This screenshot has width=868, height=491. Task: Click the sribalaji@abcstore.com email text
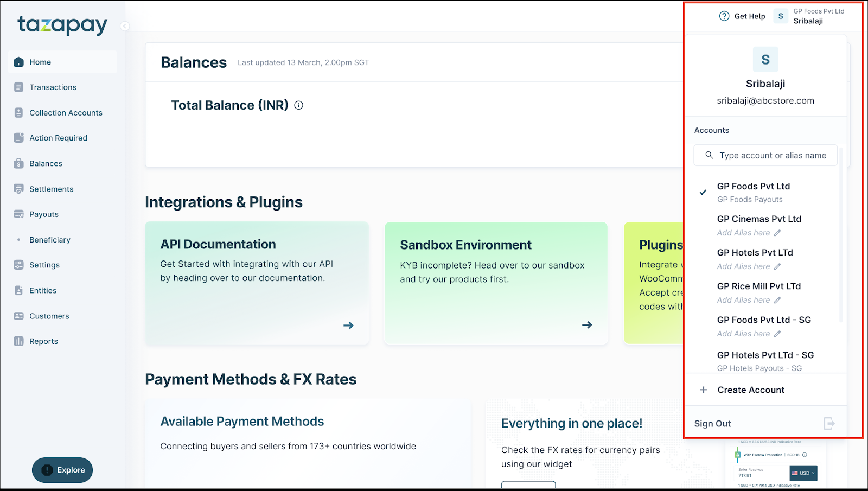(765, 100)
